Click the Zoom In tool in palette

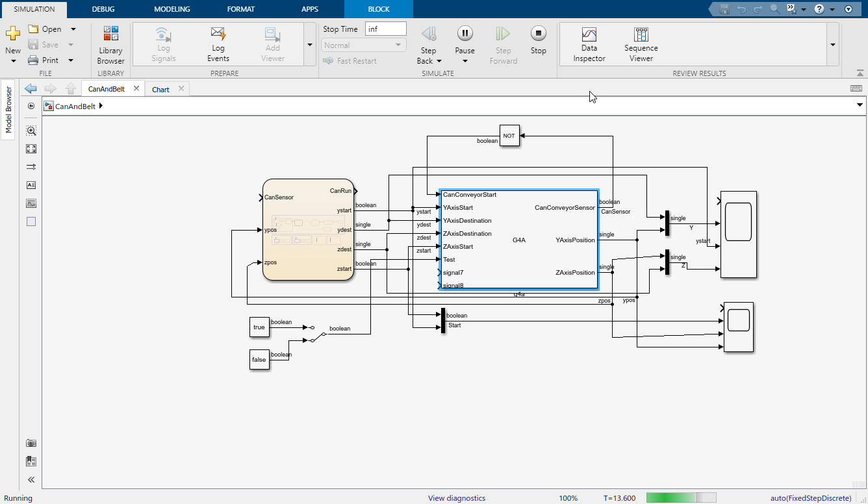point(31,131)
